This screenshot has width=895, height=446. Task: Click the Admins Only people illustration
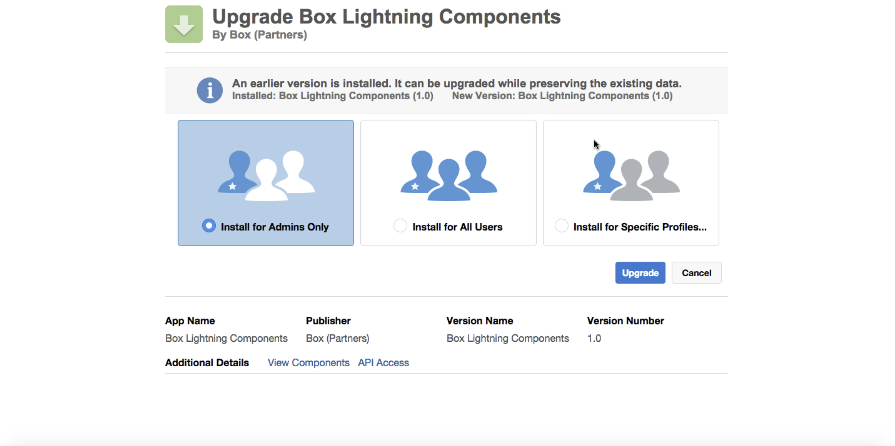pos(266,176)
